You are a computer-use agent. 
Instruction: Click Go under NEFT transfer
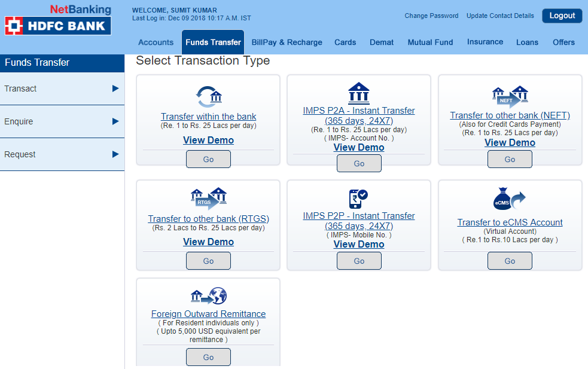click(x=510, y=159)
